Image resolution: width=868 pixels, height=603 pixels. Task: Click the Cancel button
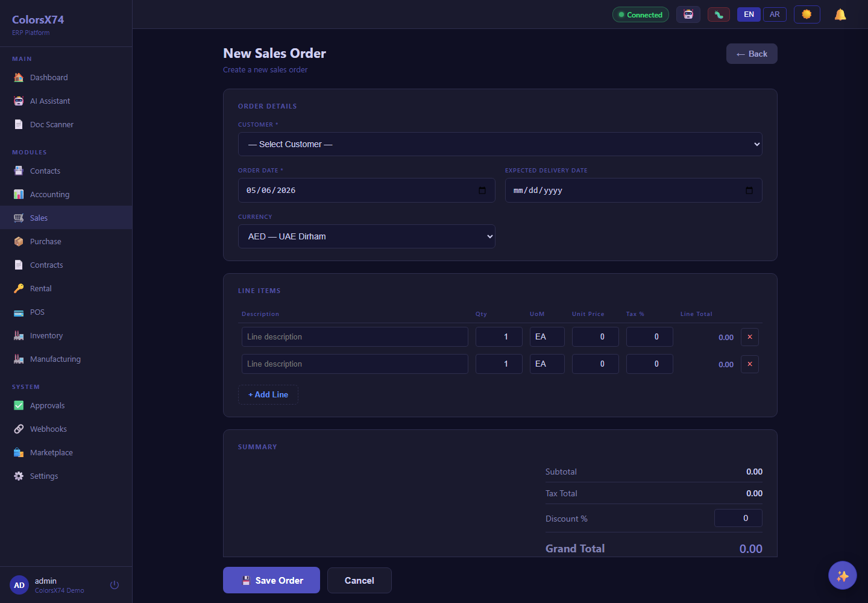pos(359,580)
